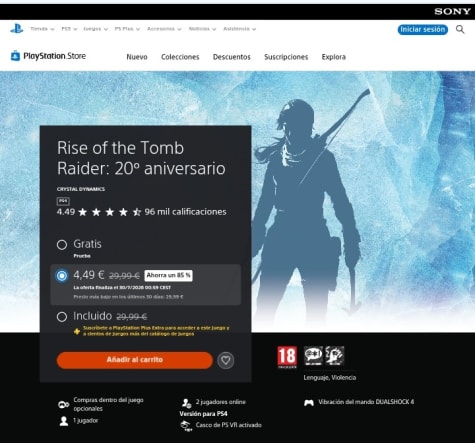The height and width of the screenshot is (443, 475).
Task: Open the search magnifier icon
Action: point(460,29)
